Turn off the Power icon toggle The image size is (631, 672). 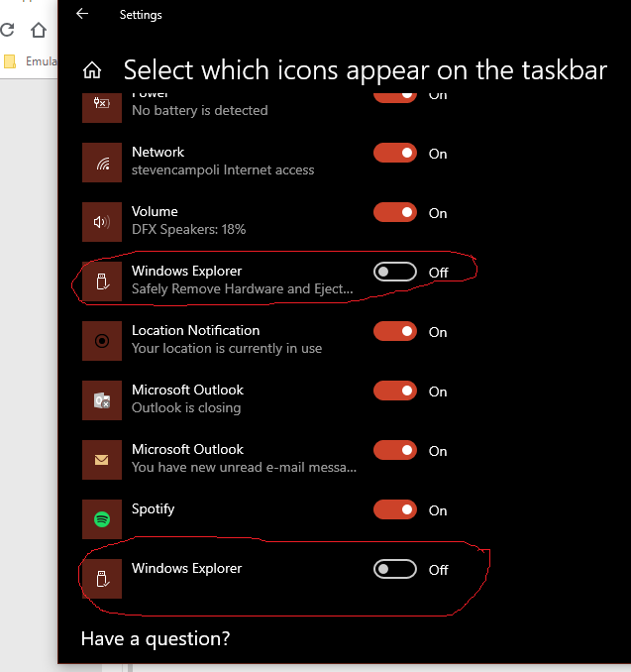tap(395, 96)
